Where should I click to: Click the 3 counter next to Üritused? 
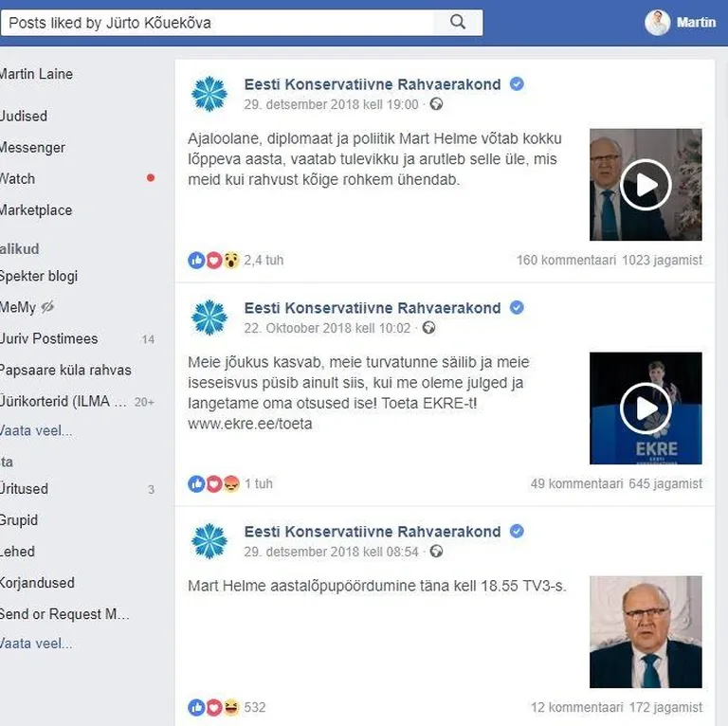coord(152,489)
